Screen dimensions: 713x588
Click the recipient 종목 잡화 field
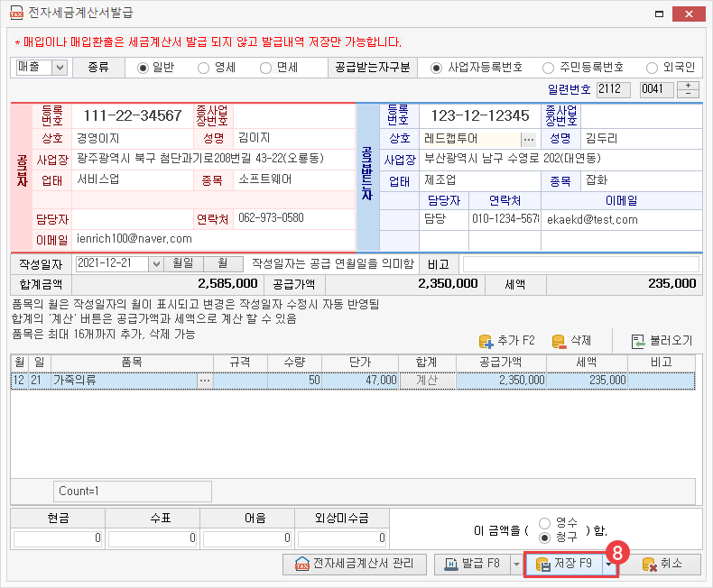point(642,181)
